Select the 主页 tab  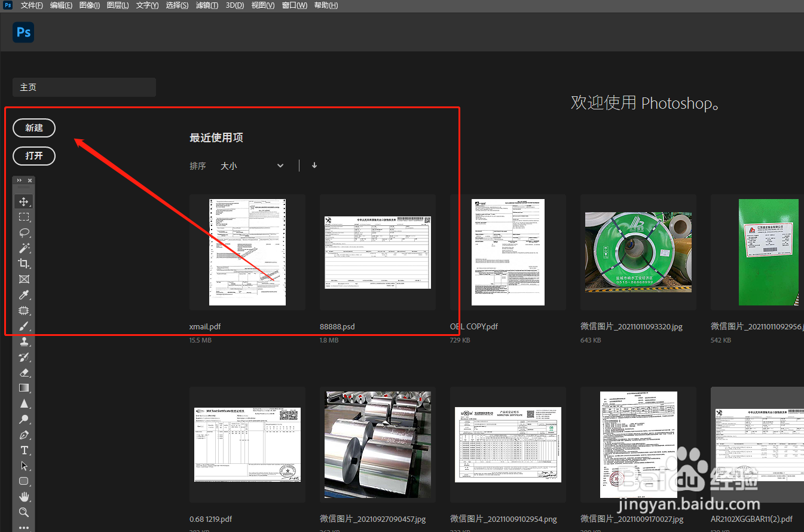click(x=84, y=87)
